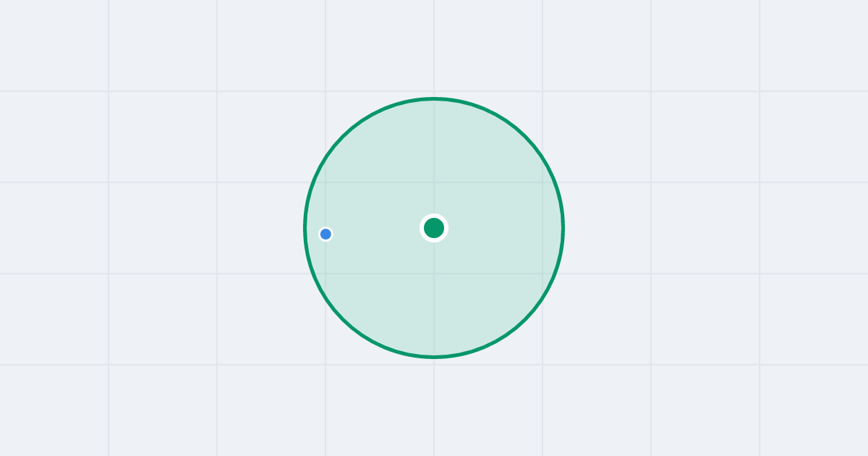Click the topmost point of the green circle outline

pyautogui.click(x=434, y=98)
